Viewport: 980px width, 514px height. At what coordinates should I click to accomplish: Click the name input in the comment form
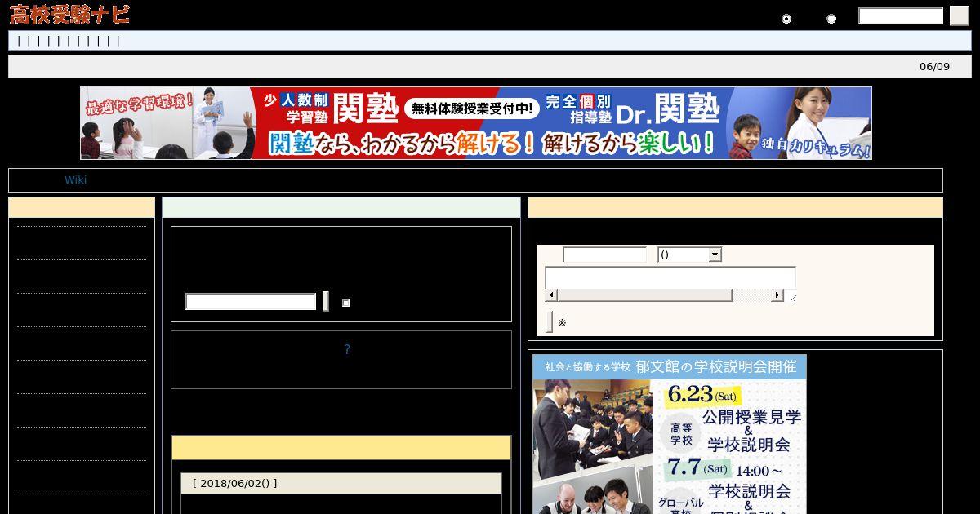pyautogui.click(x=604, y=255)
